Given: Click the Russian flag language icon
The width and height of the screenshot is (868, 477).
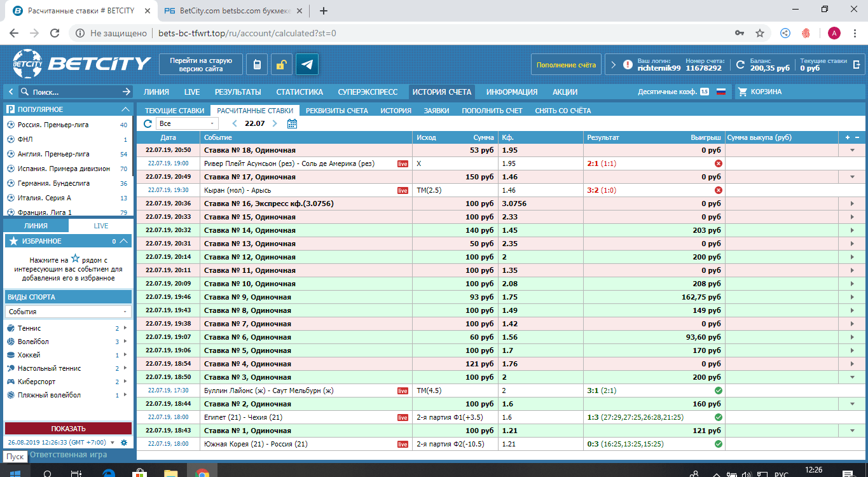Looking at the screenshot, I should click(721, 92).
